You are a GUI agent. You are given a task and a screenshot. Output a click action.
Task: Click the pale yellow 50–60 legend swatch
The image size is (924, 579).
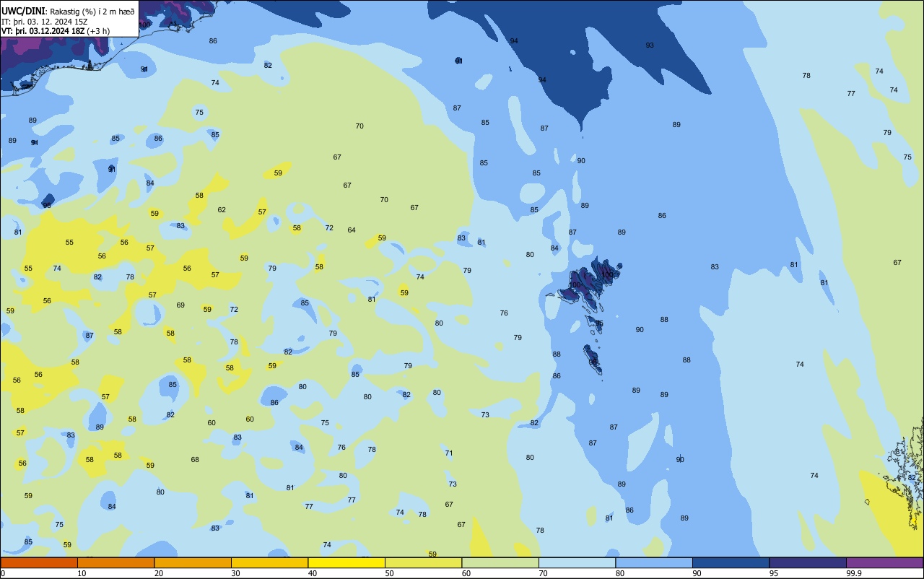(x=423, y=562)
